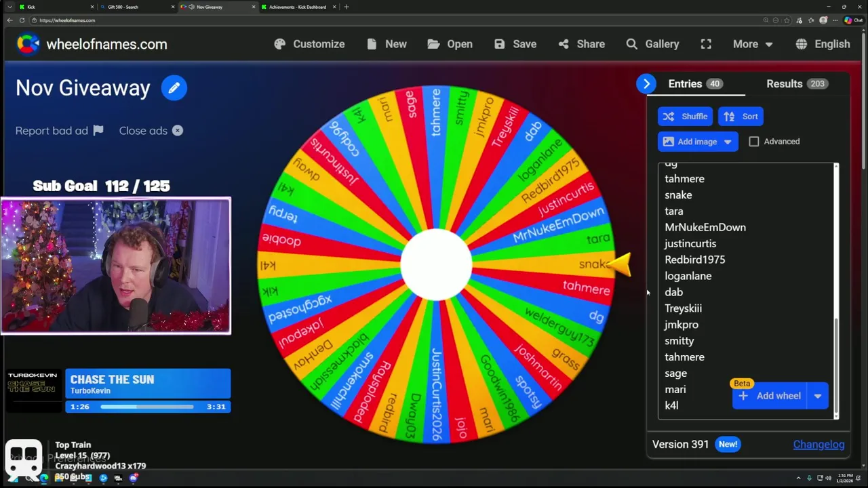Open taskbar volume icon
This screenshot has height=488, width=868.
(x=828, y=478)
